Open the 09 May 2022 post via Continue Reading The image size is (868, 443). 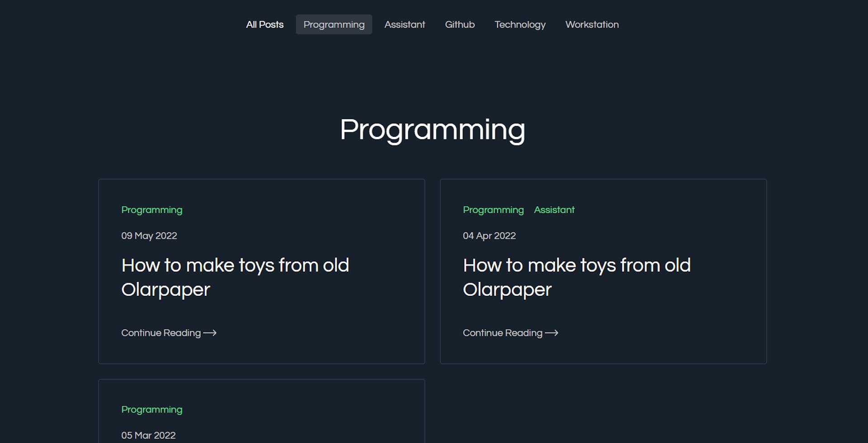click(x=161, y=333)
